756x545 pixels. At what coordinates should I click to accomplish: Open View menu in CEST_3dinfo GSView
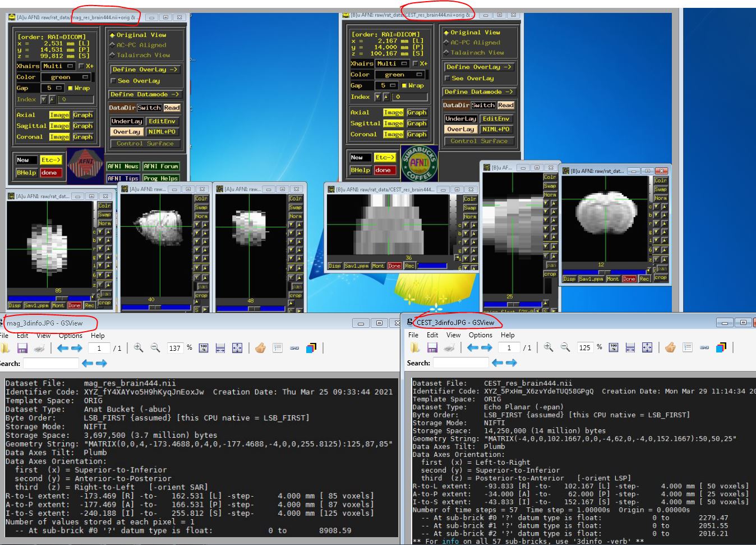(x=453, y=335)
